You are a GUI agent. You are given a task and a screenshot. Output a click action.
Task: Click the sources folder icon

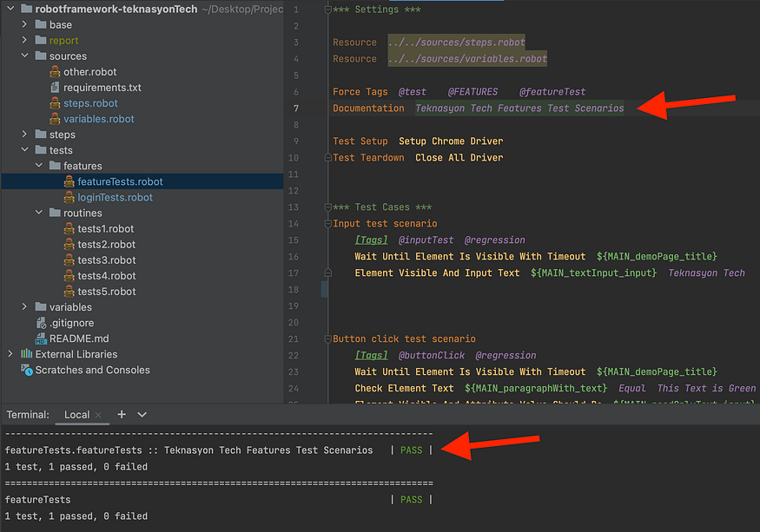tap(41, 56)
